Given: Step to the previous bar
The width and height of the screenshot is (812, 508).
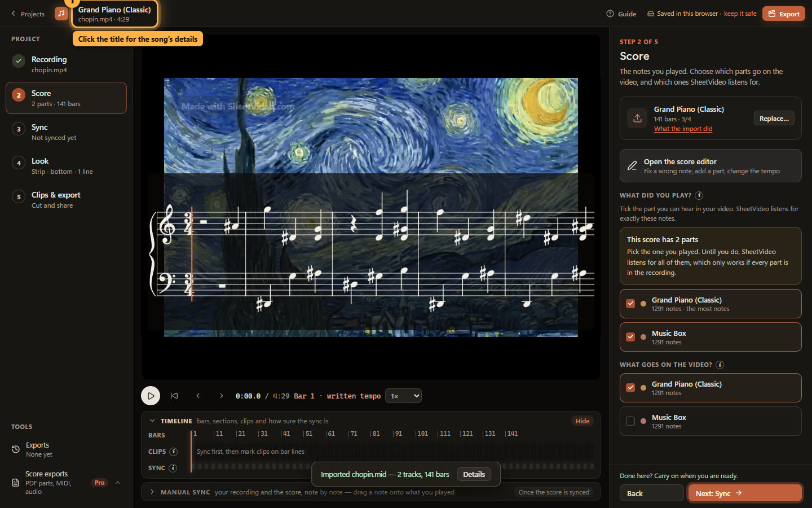Looking at the screenshot, I should click(x=198, y=396).
